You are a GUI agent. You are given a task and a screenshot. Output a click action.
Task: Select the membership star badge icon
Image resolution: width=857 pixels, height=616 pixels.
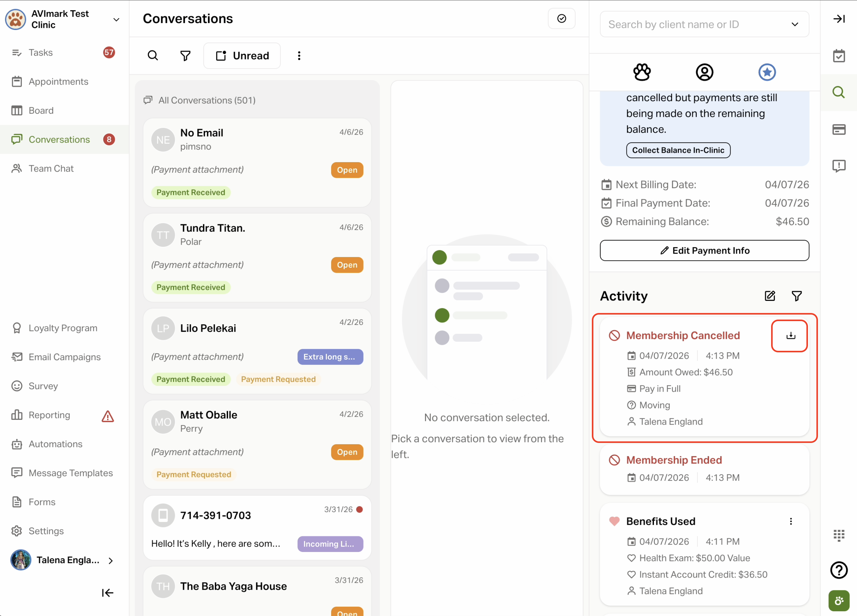[767, 72]
